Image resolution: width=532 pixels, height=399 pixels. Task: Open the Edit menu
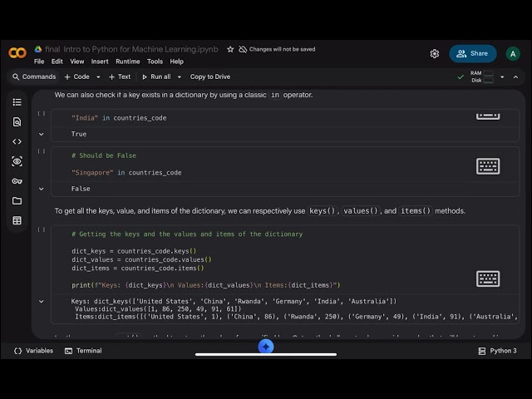(57, 62)
